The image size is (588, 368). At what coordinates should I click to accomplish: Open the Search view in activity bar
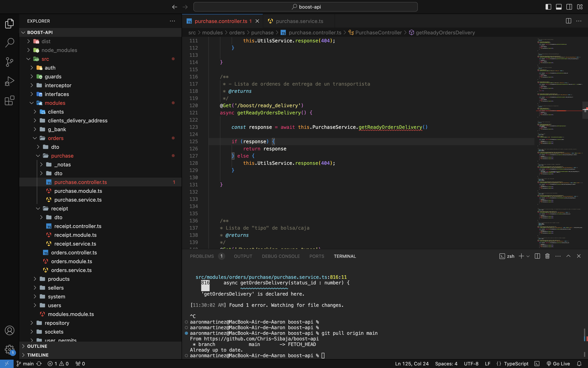point(9,43)
